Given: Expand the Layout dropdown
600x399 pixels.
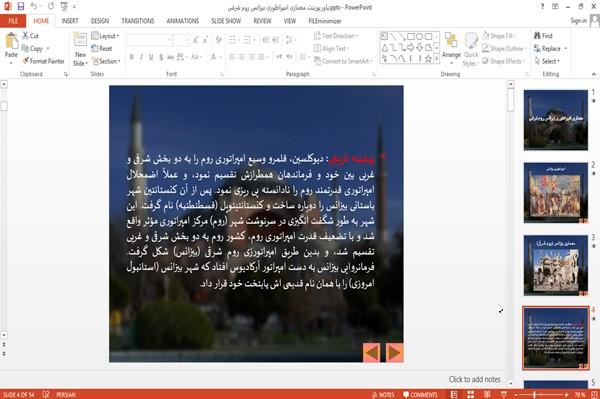Looking at the screenshot, I should coord(105,36).
